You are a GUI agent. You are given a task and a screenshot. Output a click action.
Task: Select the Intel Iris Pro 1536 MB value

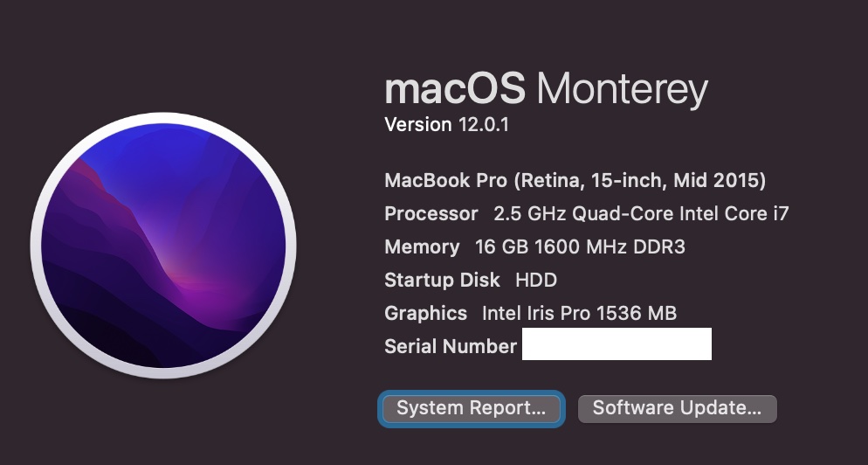pyautogui.click(x=579, y=313)
